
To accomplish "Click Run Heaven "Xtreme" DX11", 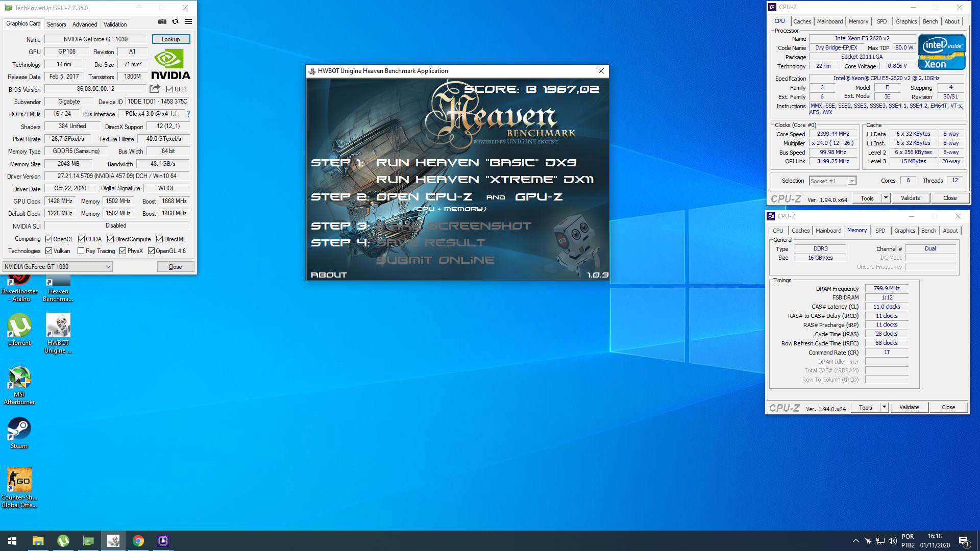I will 485,180.
